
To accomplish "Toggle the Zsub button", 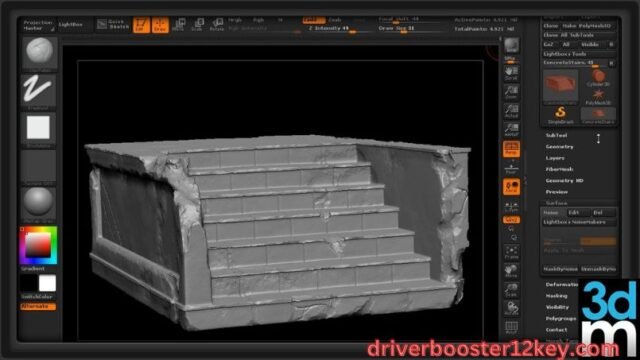I will 335,20.
